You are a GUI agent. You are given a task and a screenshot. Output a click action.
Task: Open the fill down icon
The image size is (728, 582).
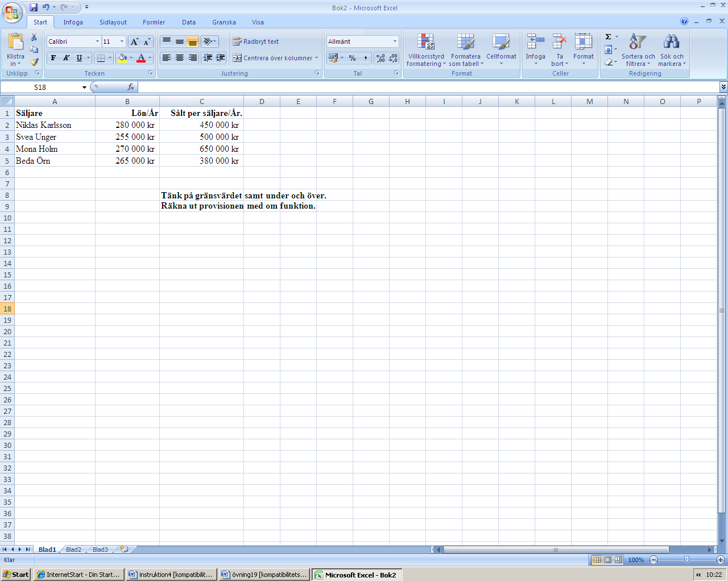[x=608, y=49]
